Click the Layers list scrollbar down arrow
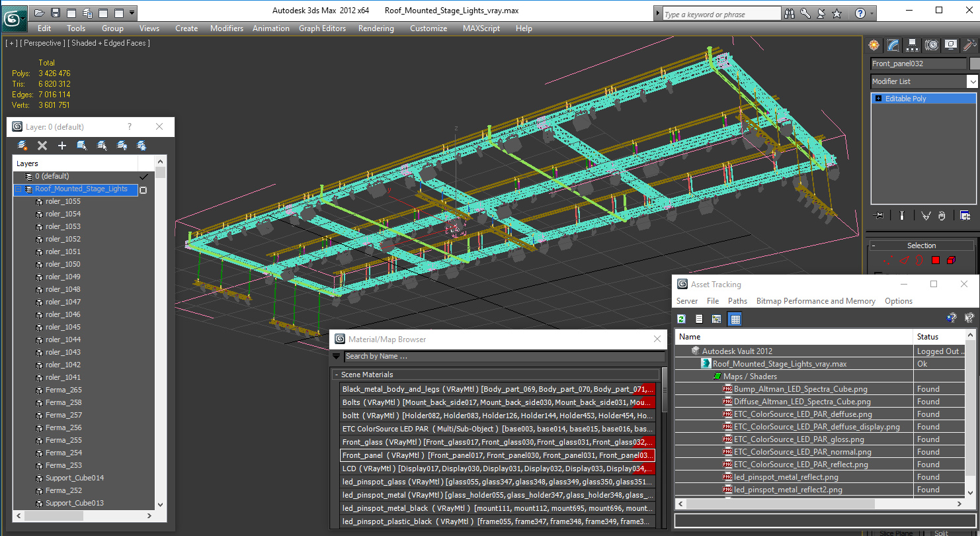Viewport: 980px width, 536px height. coord(160,504)
